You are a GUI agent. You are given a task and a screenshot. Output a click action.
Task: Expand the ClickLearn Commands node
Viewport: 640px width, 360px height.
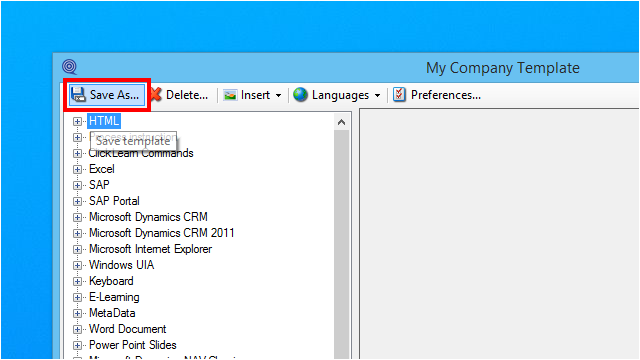pyautogui.click(x=77, y=153)
